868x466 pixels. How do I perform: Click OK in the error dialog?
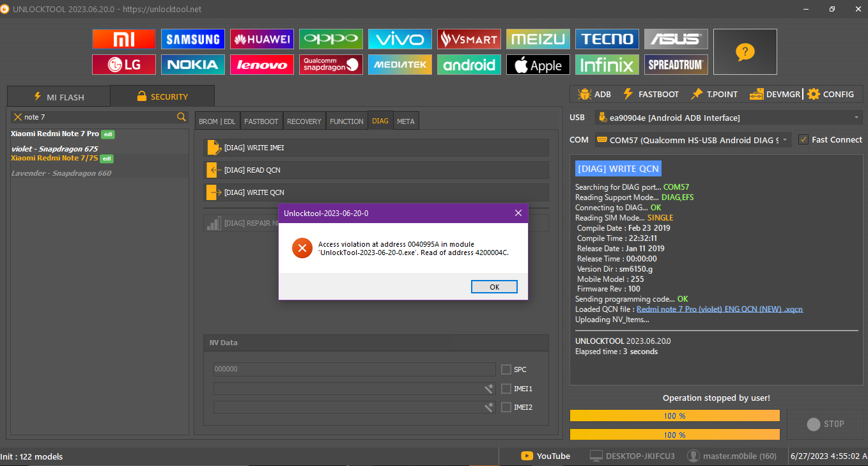coord(494,287)
